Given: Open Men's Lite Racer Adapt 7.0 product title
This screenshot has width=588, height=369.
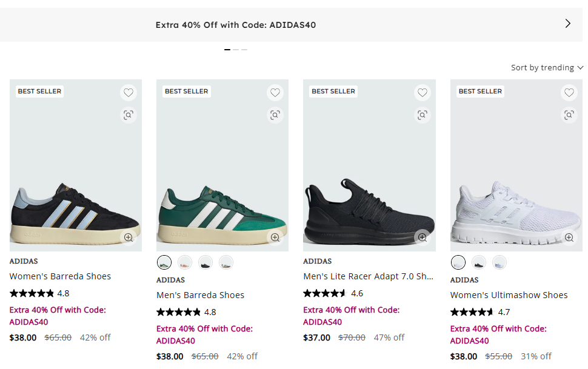Looking at the screenshot, I should 368,276.
